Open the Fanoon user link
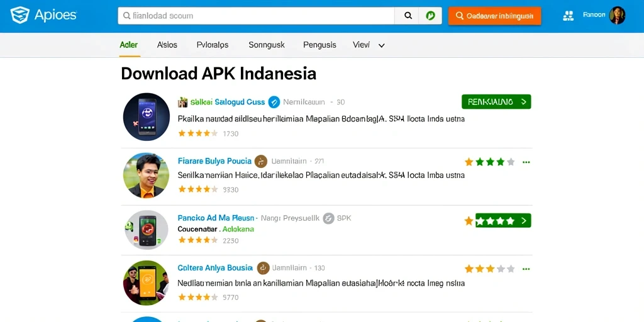The height and width of the screenshot is (322, 644). point(594,15)
